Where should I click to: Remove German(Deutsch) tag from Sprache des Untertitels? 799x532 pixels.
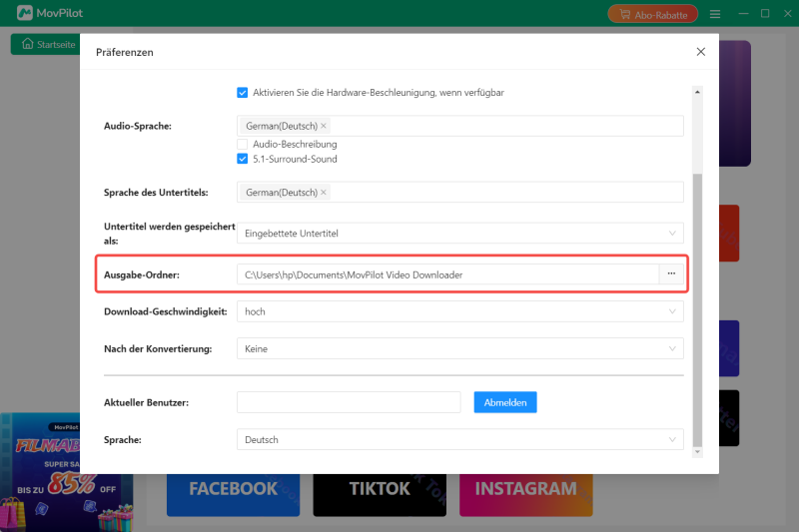pos(323,193)
